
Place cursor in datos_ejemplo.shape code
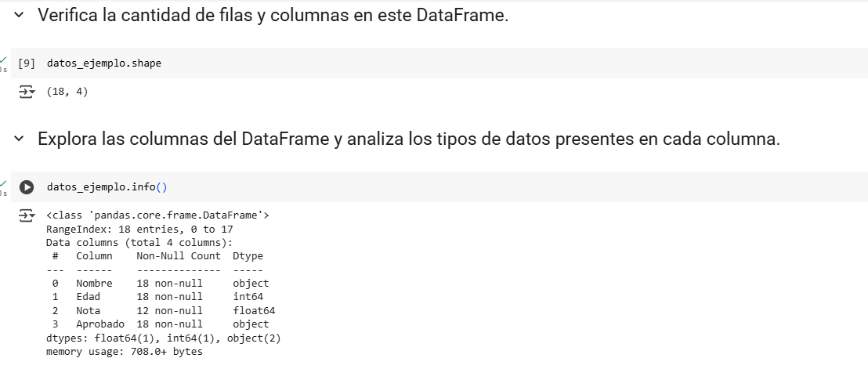click(x=104, y=63)
